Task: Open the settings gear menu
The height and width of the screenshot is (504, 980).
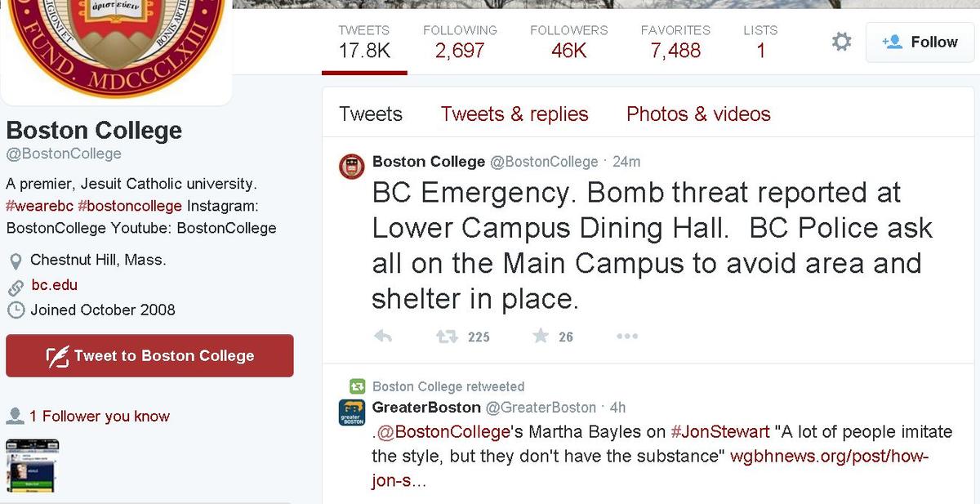Action: pyautogui.click(x=841, y=40)
